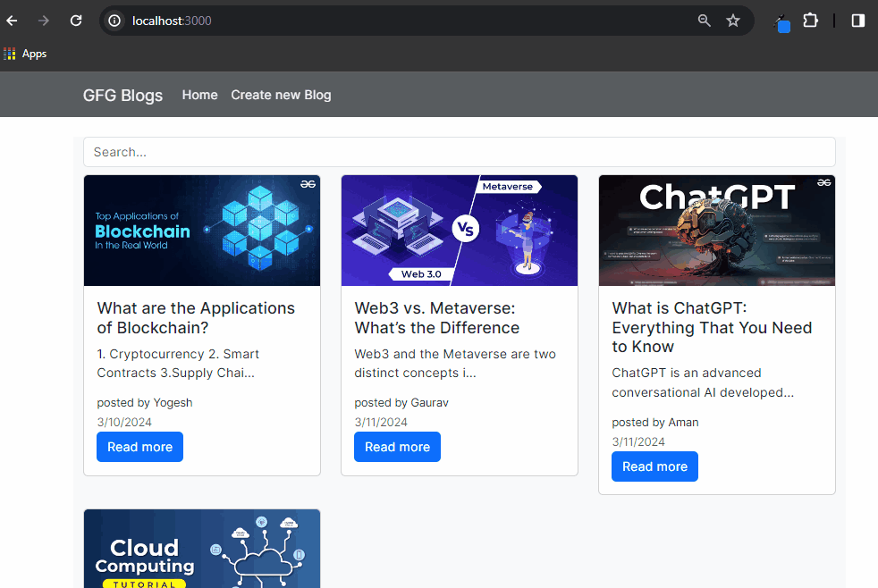The height and width of the screenshot is (588, 878).
Task: Click title 'Web3 vs. Metaverse: What's the Difference'
Action: [x=436, y=318]
